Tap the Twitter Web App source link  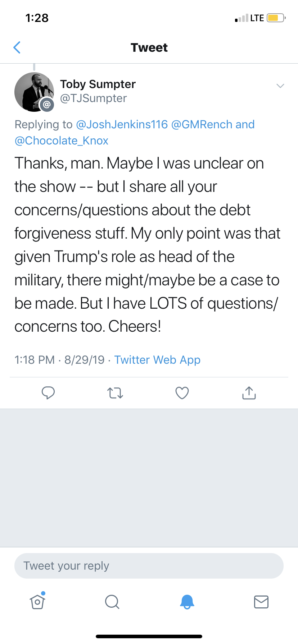click(x=157, y=360)
